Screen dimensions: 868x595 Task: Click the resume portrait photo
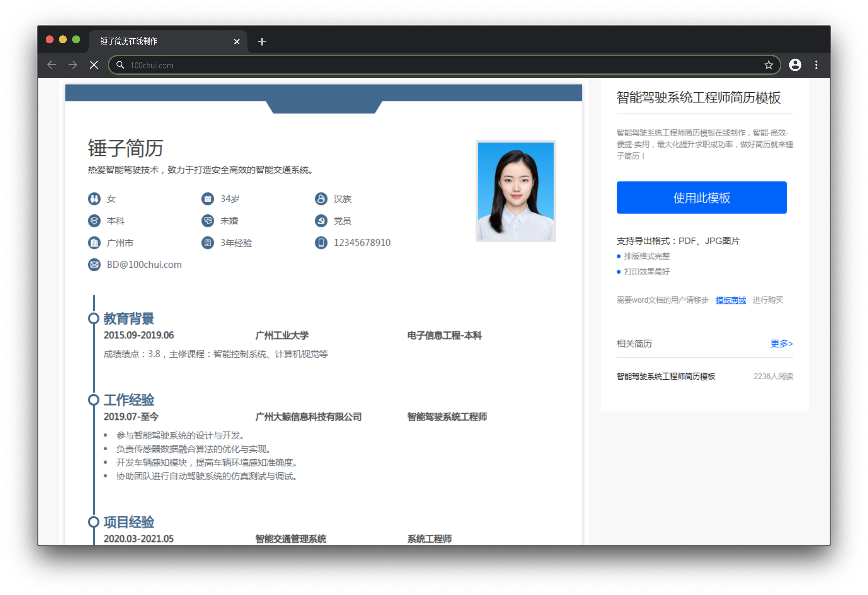tap(516, 191)
